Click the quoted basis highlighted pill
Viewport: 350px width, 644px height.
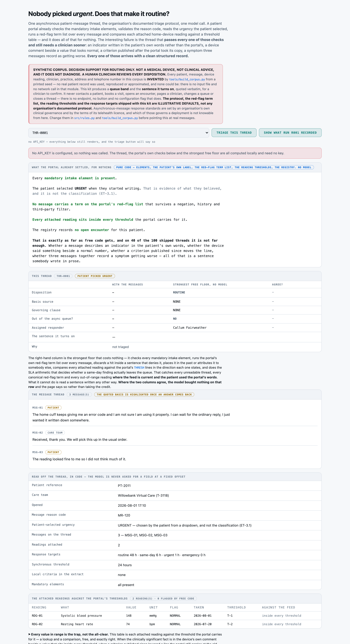144,395
